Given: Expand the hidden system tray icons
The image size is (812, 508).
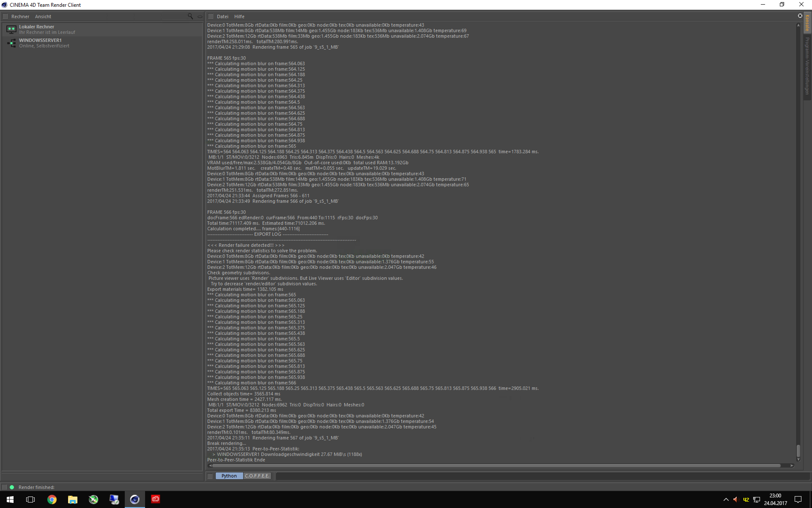Looking at the screenshot, I should (x=726, y=499).
